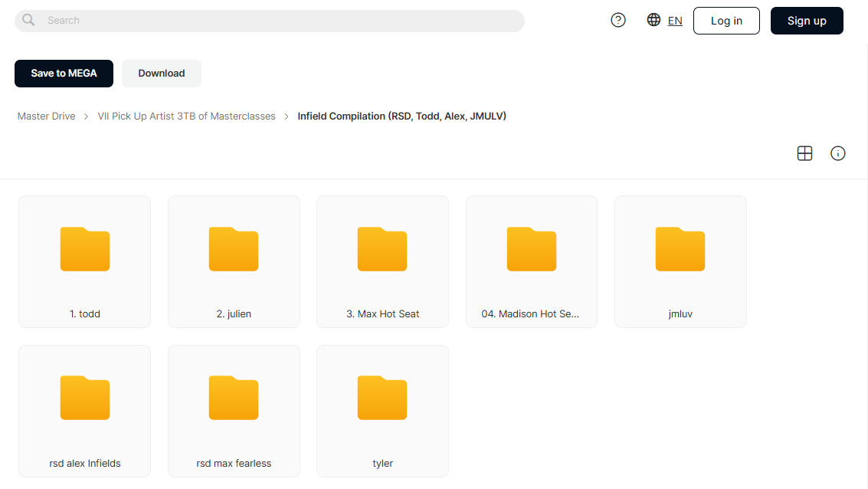Go to Master Drive breadcrumb
Screen dimensions: 868x489
47,117
